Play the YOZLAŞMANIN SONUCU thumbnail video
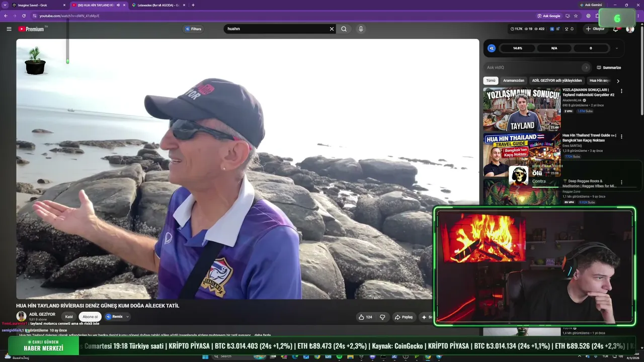Image resolution: width=644 pixels, height=362 pixels. point(522,109)
